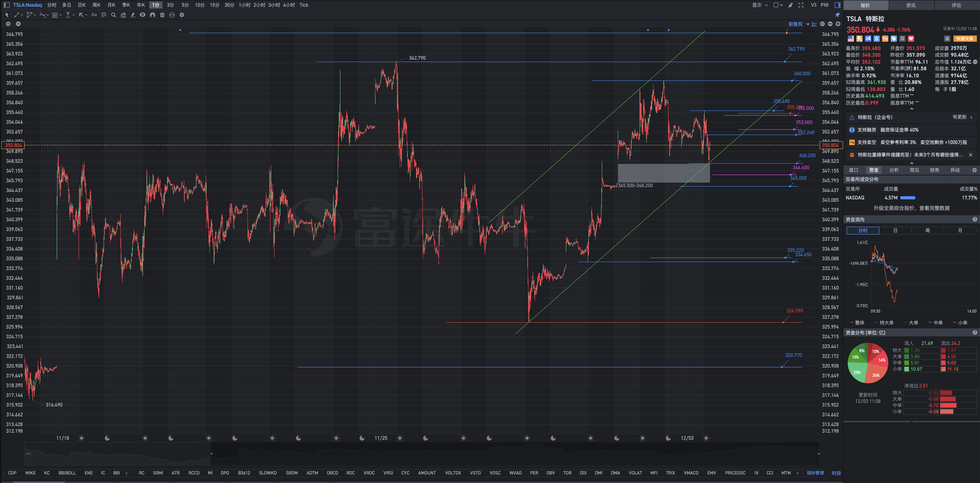The image size is (980, 483).
Task: Toggle the magnet snap mode
Action: [x=153, y=15]
